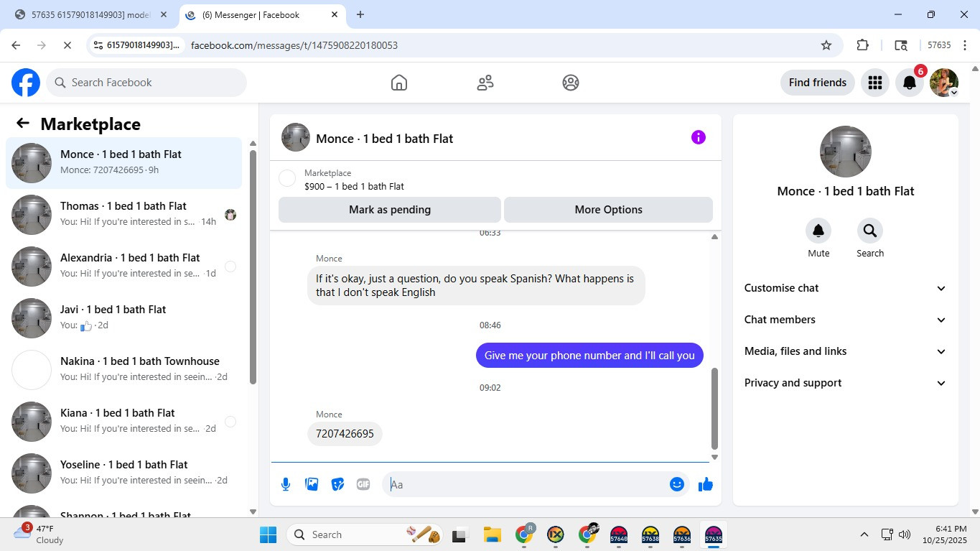The height and width of the screenshot is (551, 980).
Task: Open the 57636 Chrome profile taskbar icon
Action: pos(682,534)
